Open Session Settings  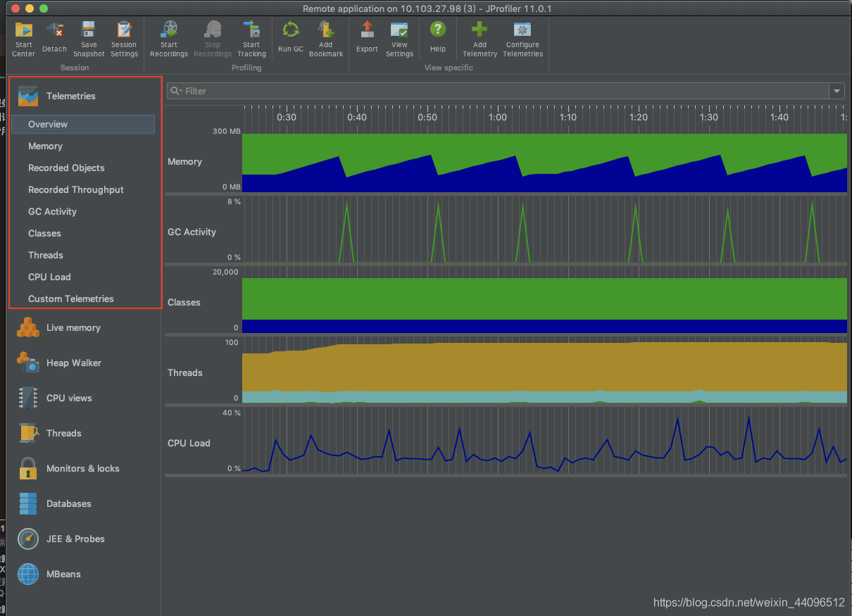(x=124, y=39)
